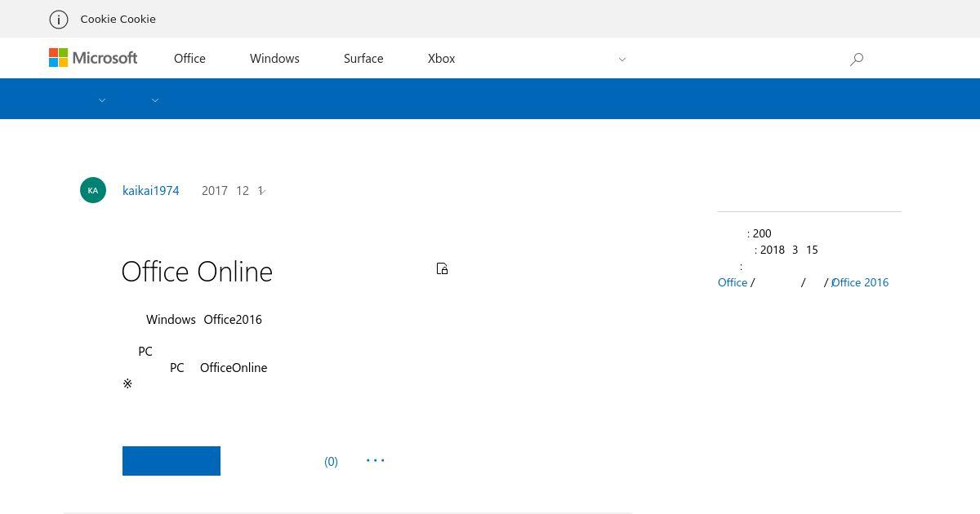Click the KA user avatar
The width and height of the screenshot is (980, 514).
[x=93, y=190]
